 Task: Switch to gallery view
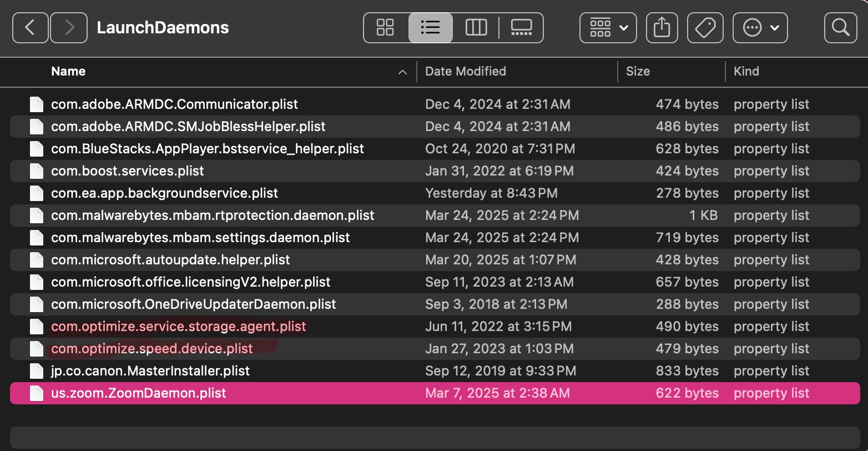tap(521, 27)
